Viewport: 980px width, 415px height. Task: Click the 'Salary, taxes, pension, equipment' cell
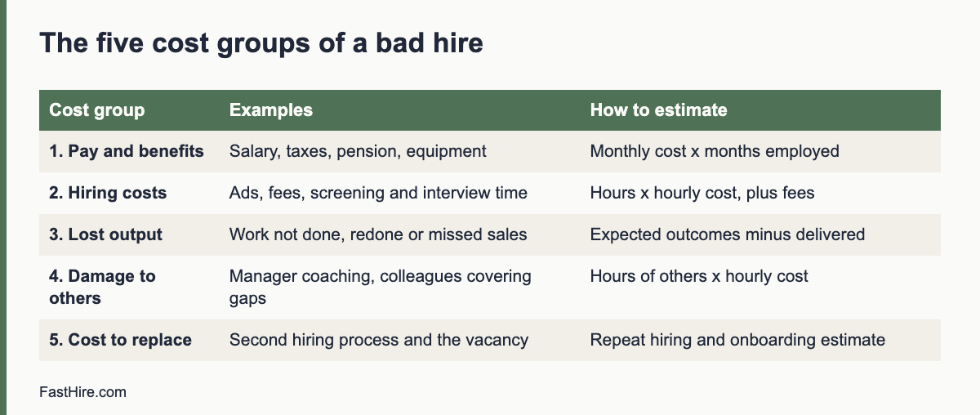(358, 151)
